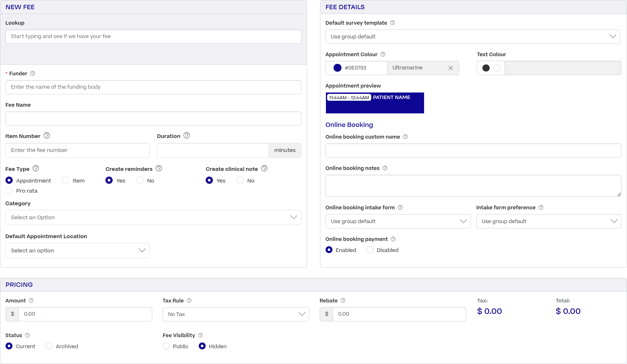Viewport: 627px width, 364px height.
Task: Click inside the Fee Name input field
Action: coord(153,119)
